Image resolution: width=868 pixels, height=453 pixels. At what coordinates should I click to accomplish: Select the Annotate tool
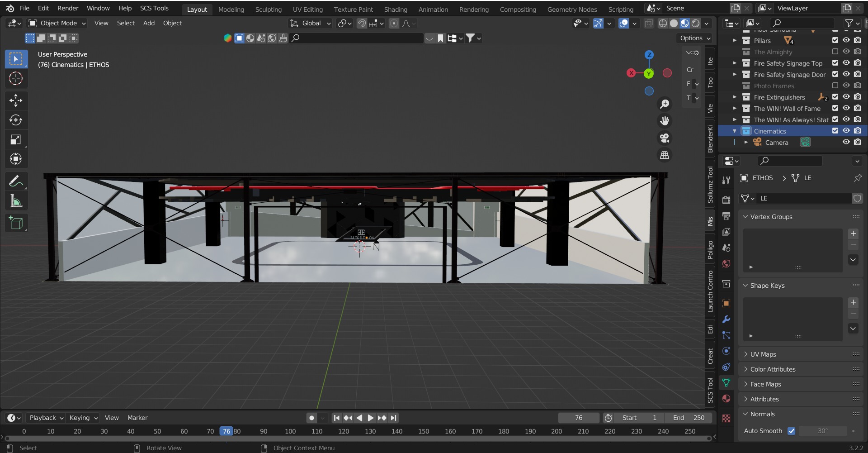point(16,181)
